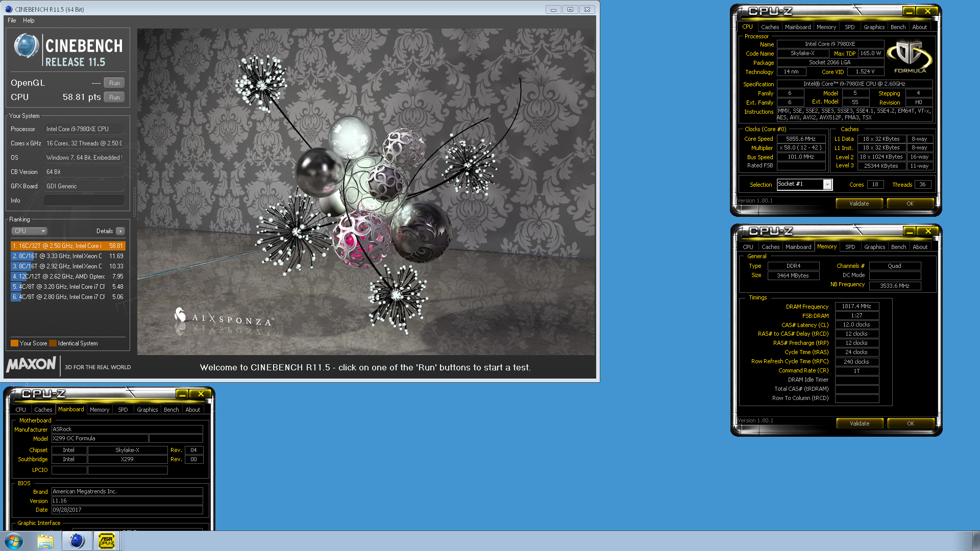Click the MAXON logo
This screenshot has width=980, height=551.
pos(31,365)
